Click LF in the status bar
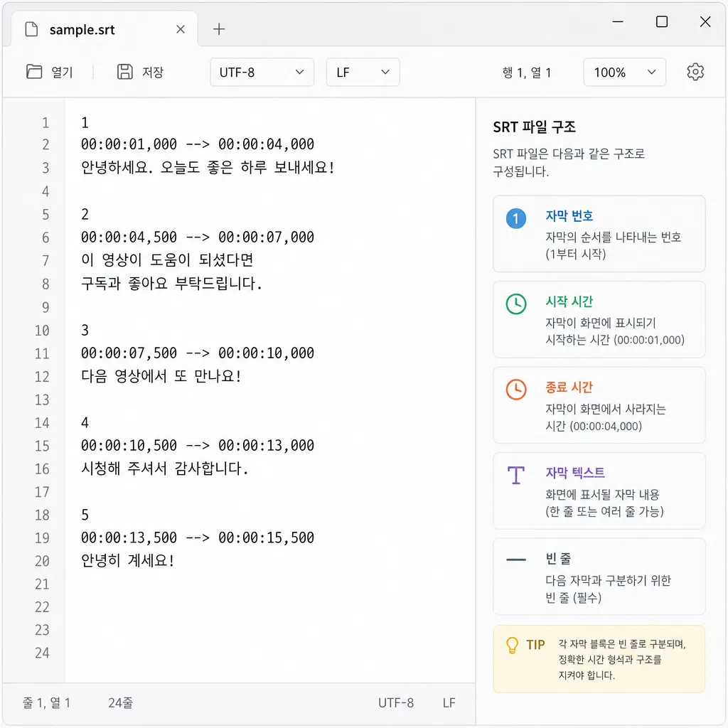This screenshot has height=728, width=728. click(x=449, y=702)
